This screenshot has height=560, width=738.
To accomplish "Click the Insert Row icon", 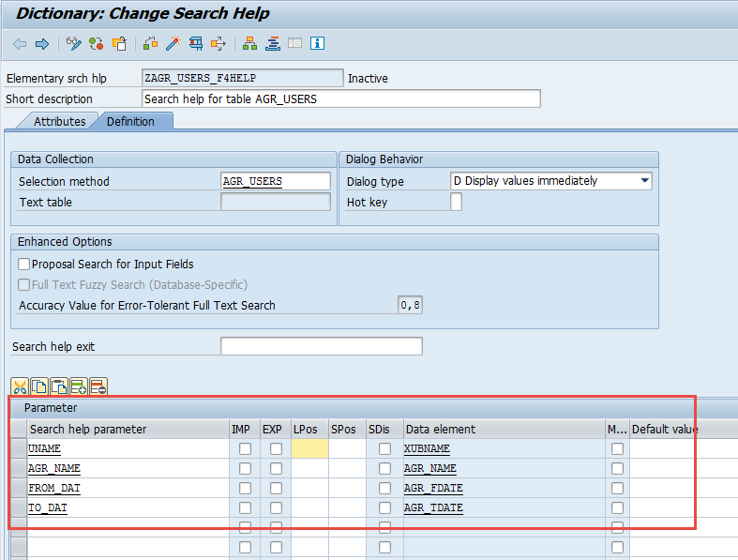I will click(x=79, y=387).
